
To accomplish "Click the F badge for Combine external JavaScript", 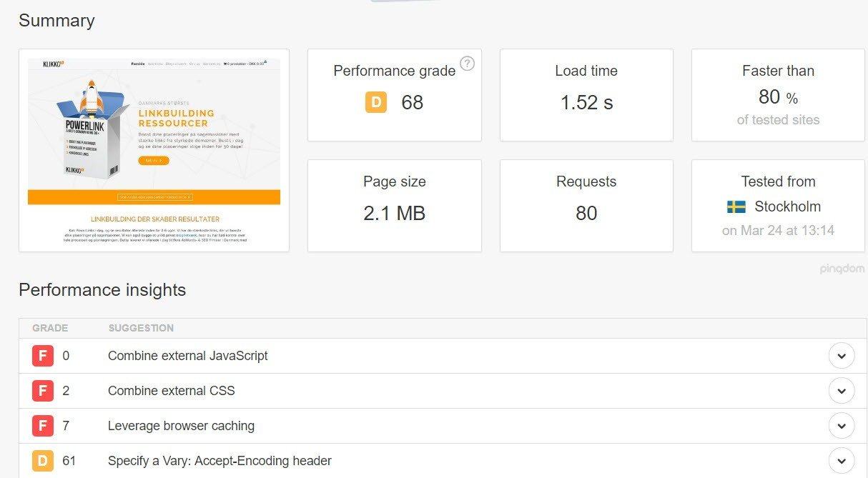I will click(43, 356).
